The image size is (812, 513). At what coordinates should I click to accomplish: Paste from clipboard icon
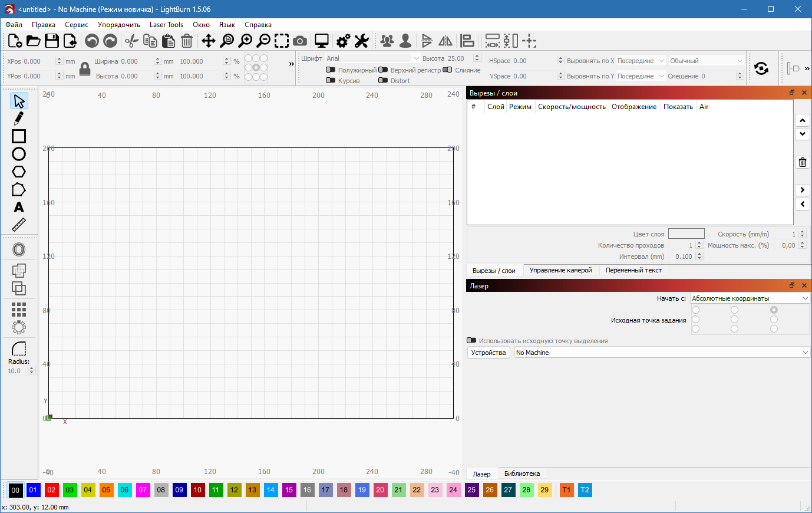(169, 41)
